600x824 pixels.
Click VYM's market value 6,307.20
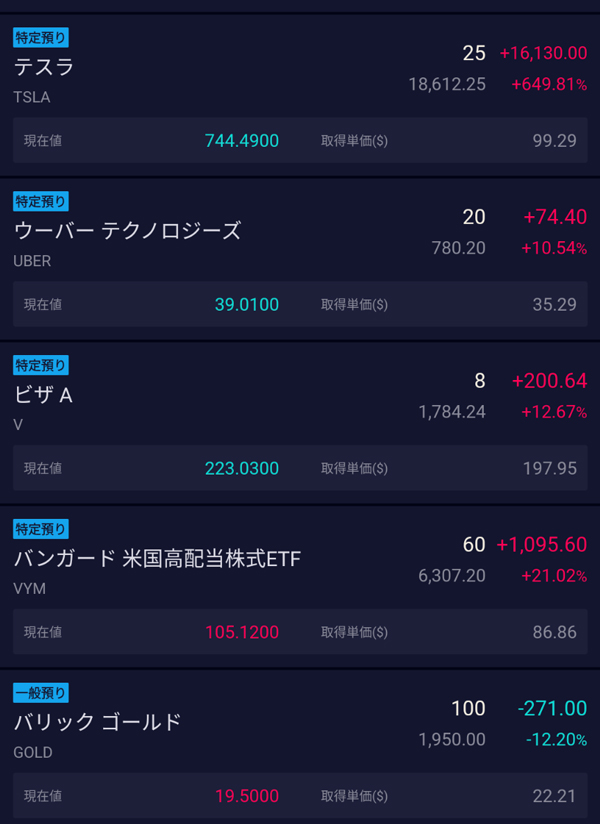pyautogui.click(x=452, y=576)
